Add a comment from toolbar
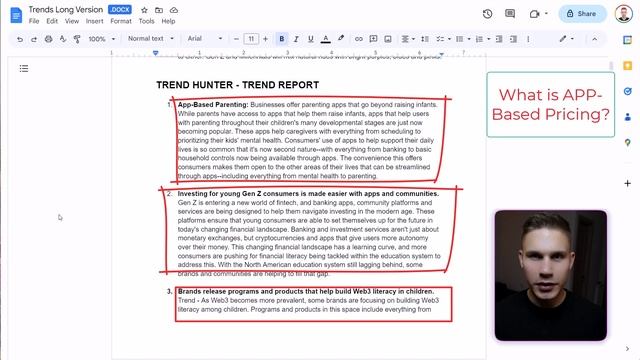 (373, 39)
